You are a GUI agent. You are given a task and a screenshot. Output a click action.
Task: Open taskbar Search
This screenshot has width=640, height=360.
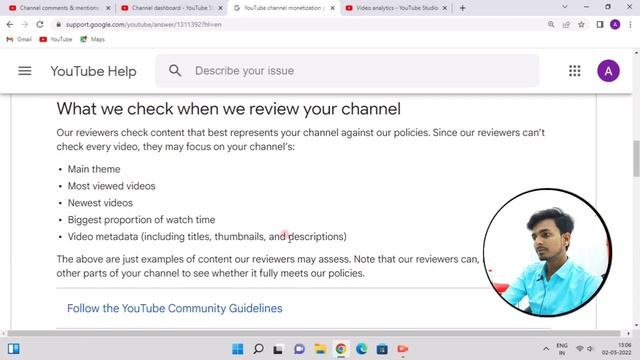[x=258, y=349]
